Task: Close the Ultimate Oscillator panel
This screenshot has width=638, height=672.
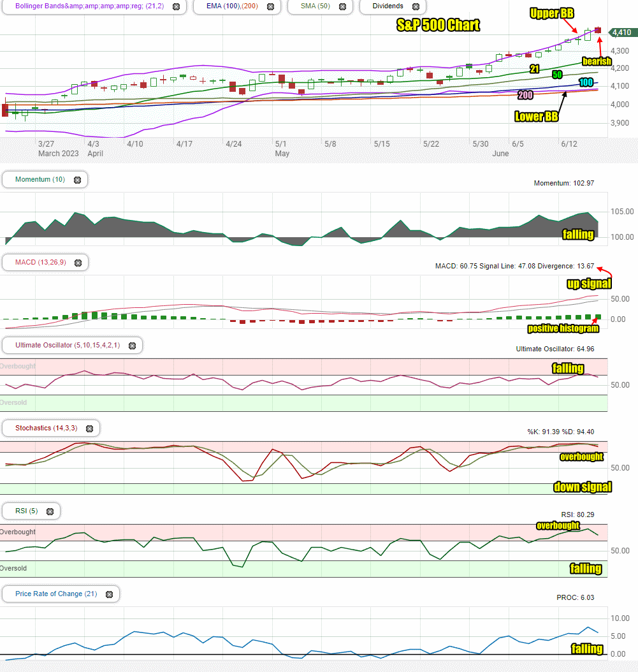Action: (x=132, y=346)
